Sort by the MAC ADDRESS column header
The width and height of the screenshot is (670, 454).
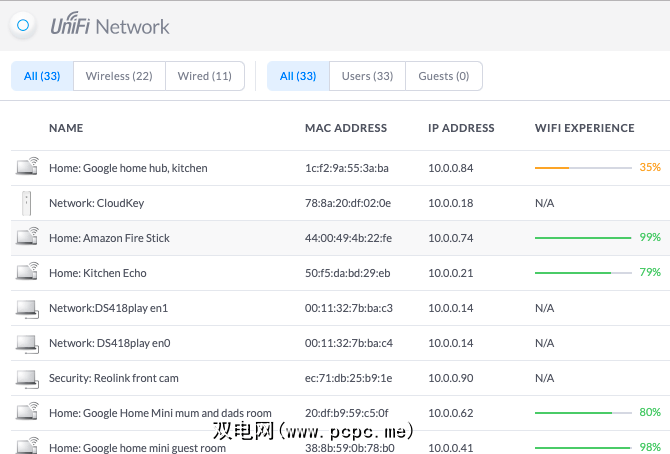click(x=346, y=128)
